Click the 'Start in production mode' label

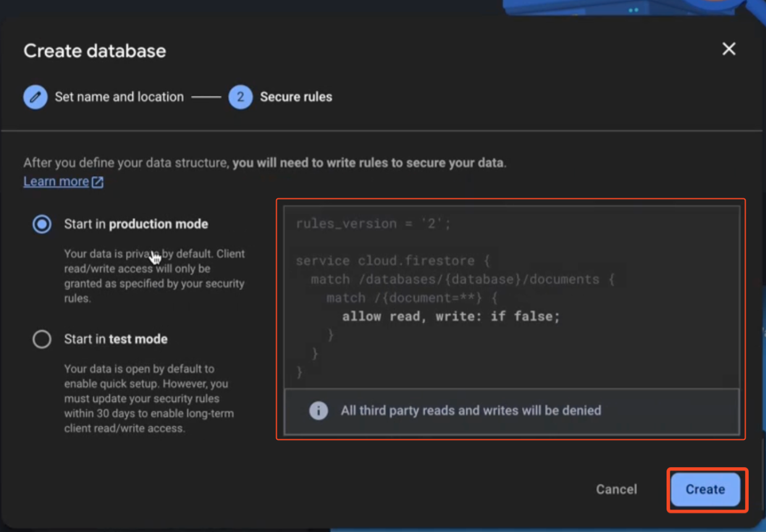tap(136, 224)
